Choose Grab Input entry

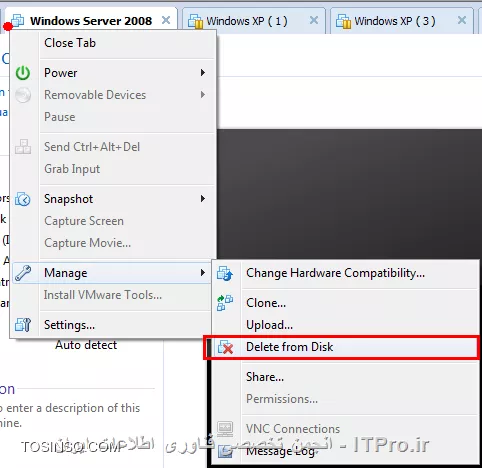(x=112, y=169)
